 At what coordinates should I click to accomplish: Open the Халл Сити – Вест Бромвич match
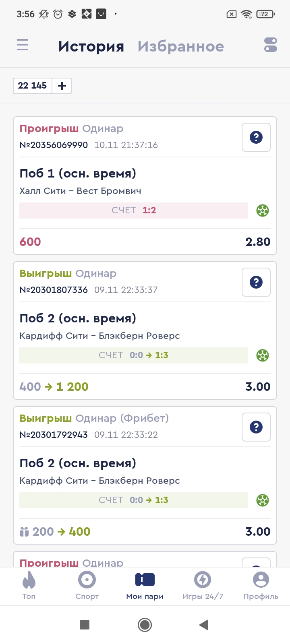pyautogui.click(x=80, y=191)
